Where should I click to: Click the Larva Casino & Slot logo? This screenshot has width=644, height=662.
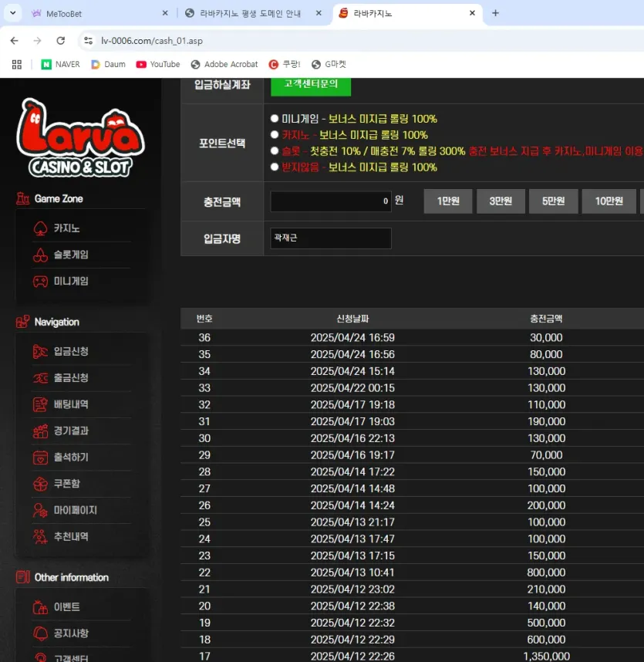pyautogui.click(x=80, y=138)
